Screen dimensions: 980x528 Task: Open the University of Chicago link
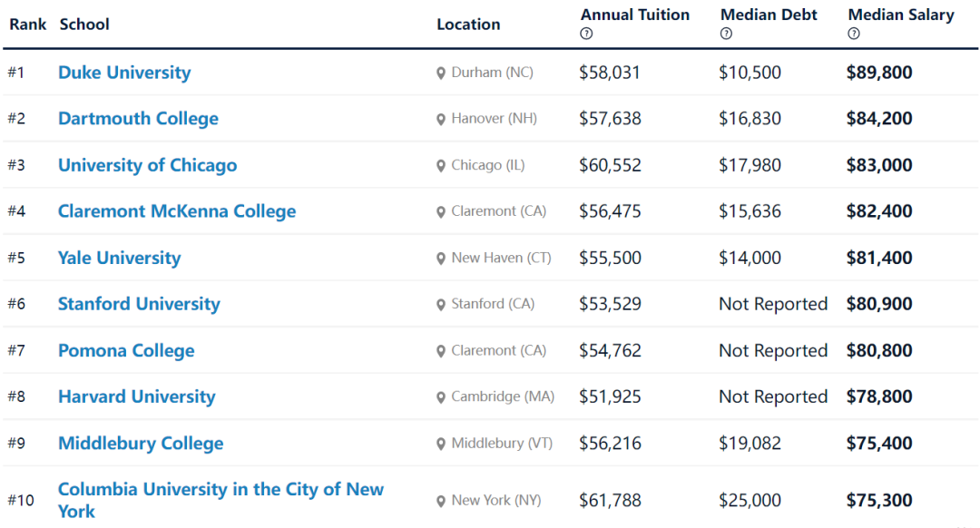[x=148, y=165]
